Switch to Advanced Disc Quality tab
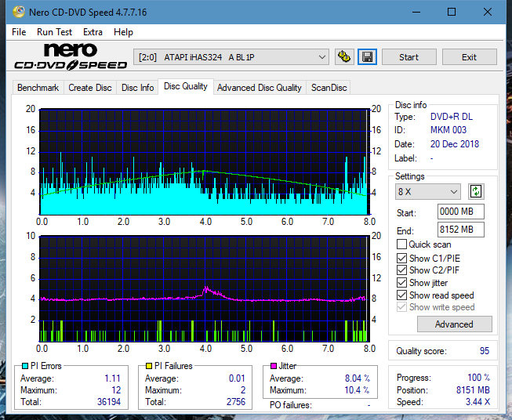The image size is (512, 420). (260, 88)
